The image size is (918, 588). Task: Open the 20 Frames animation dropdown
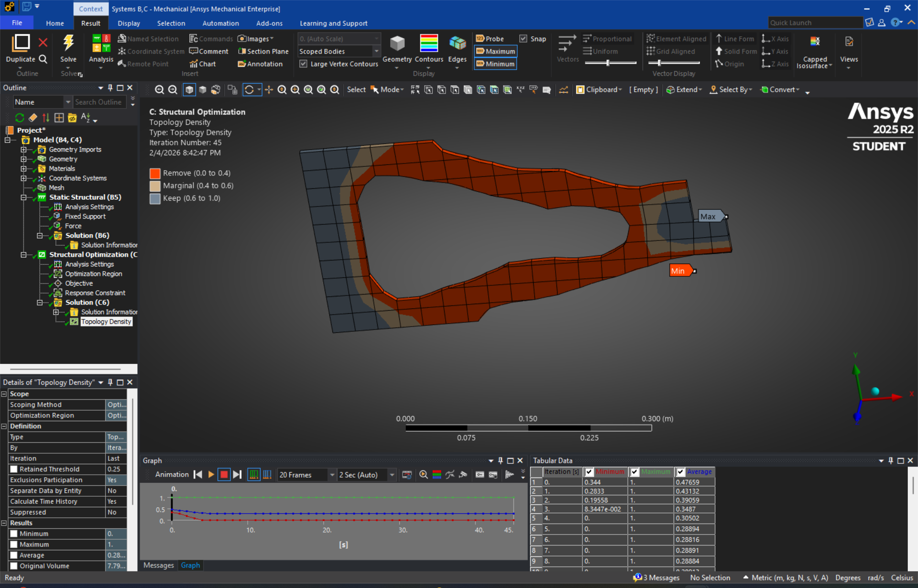pos(333,474)
